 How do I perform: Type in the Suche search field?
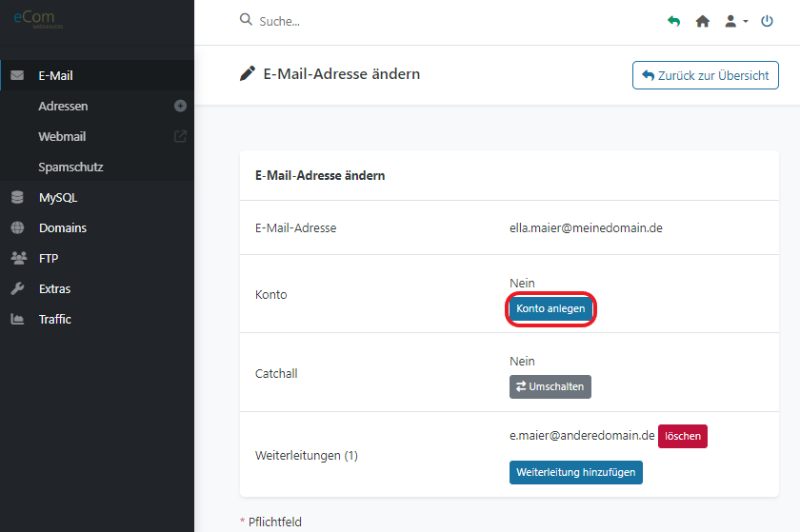[381, 21]
